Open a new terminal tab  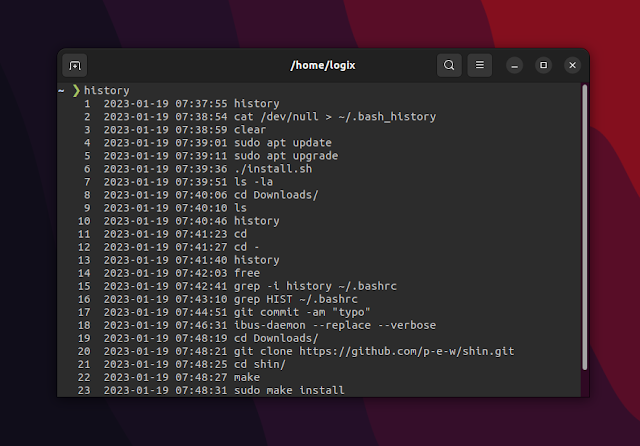[75, 65]
